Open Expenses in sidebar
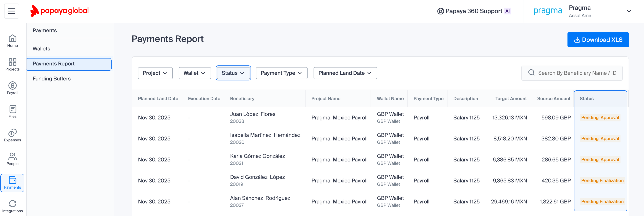This screenshot has height=216, width=644. point(13,135)
